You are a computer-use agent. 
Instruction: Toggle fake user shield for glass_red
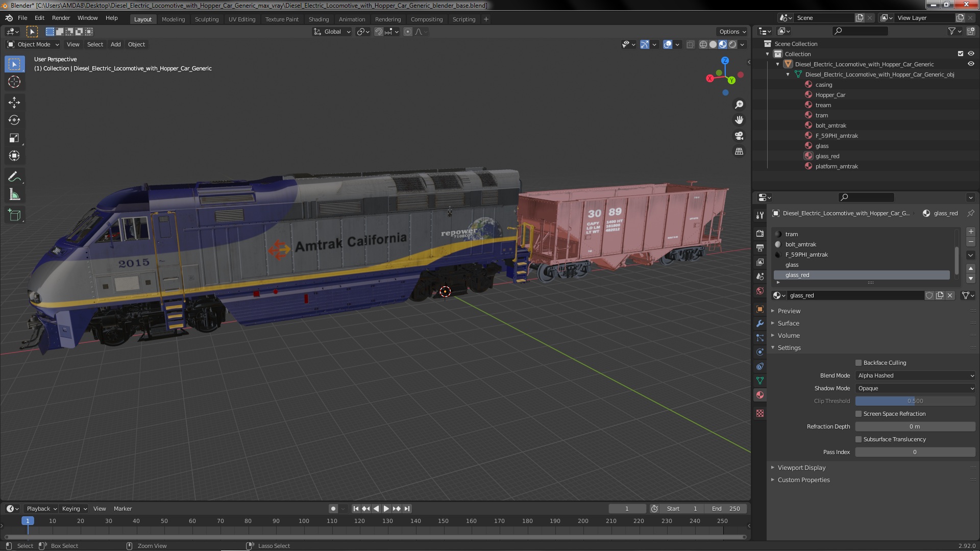(929, 295)
